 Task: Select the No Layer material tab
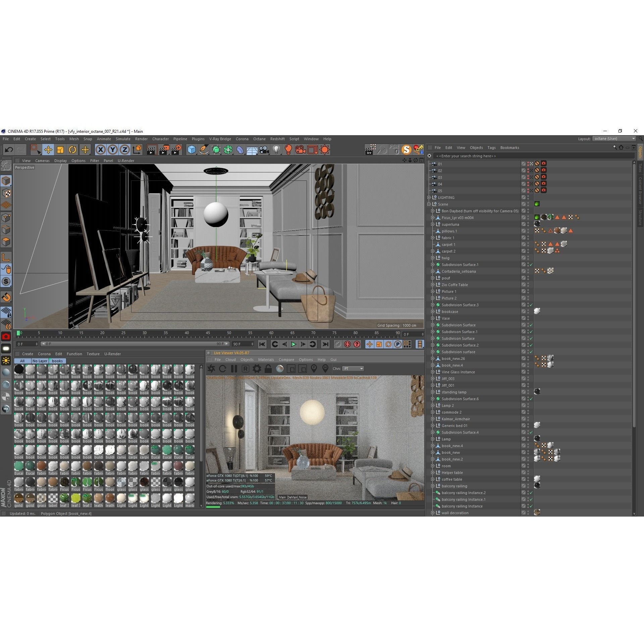click(x=40, y=361)
